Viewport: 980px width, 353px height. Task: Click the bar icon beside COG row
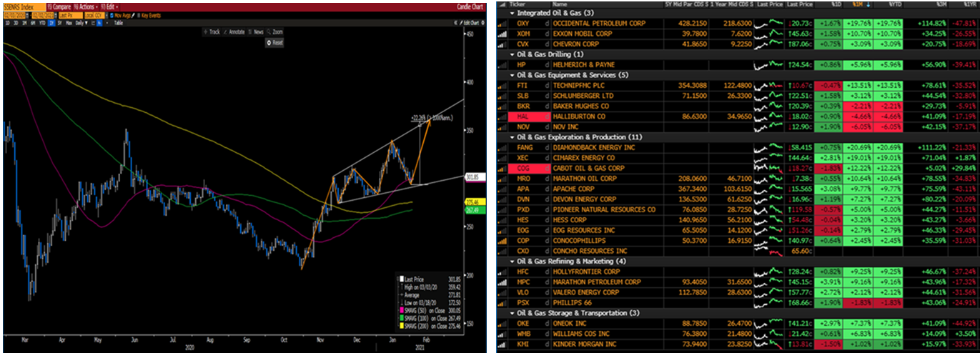pos(501,168)
